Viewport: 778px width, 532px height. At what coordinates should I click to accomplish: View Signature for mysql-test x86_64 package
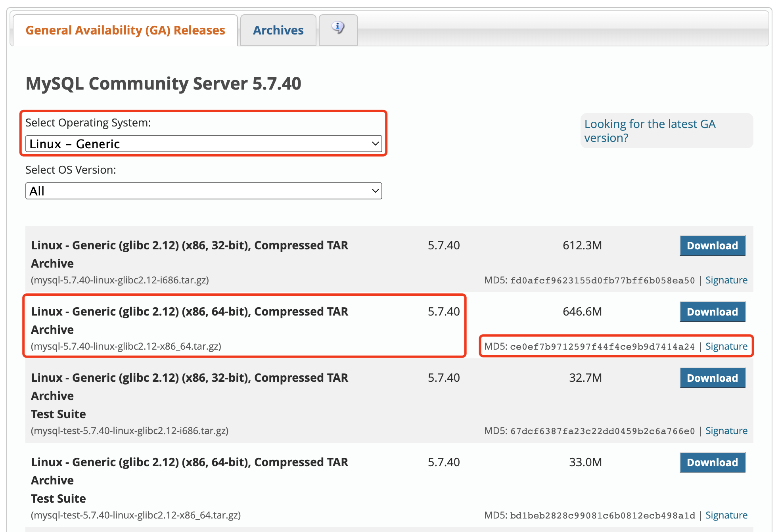coord(726,515)
